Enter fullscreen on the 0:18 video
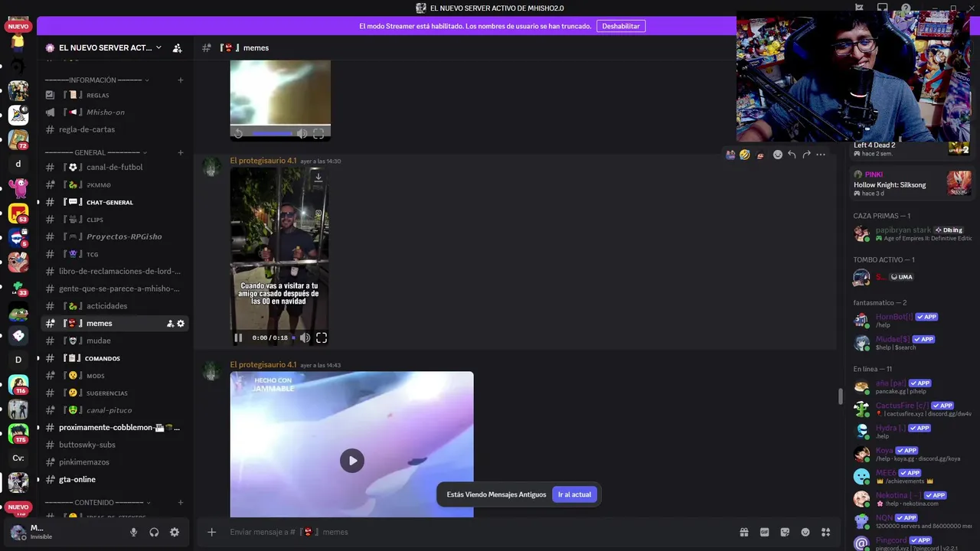Viewport: 980px width, 551px height. (322, 337)
